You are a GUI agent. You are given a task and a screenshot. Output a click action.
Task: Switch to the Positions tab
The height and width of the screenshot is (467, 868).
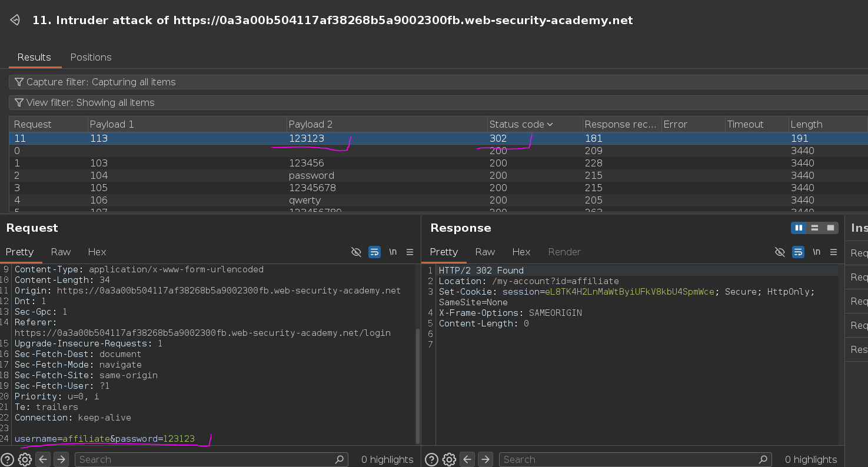[x=91, y=57]
